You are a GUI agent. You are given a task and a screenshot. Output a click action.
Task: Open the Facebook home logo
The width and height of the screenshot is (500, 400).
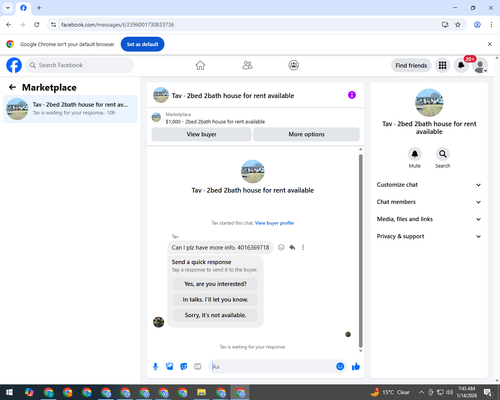click(x=14, y=65)
